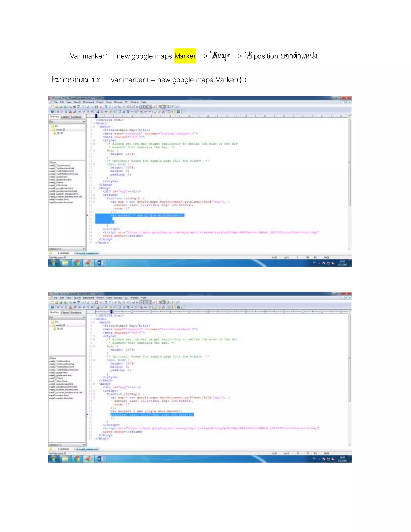Click yellow-highlighted word Marker in document text
This screenshot has width=411, height=532.
[185, 56]
